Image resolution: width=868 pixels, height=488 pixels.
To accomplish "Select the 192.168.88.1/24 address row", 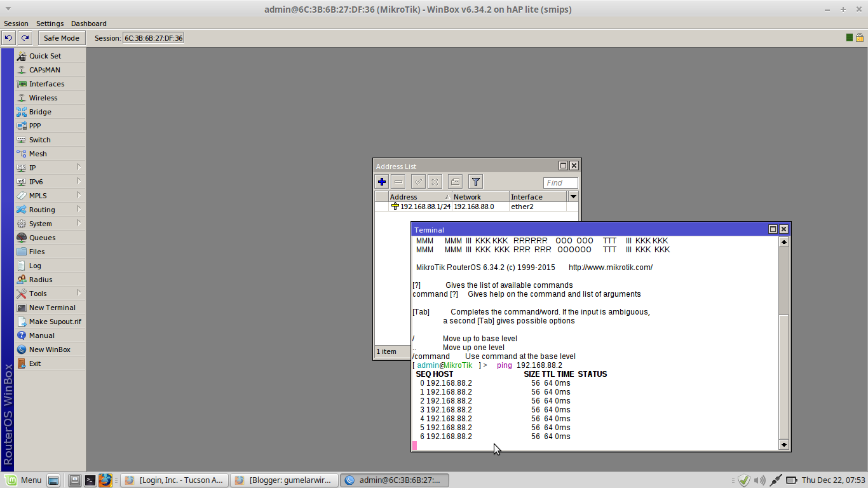I will pos(477,207).
